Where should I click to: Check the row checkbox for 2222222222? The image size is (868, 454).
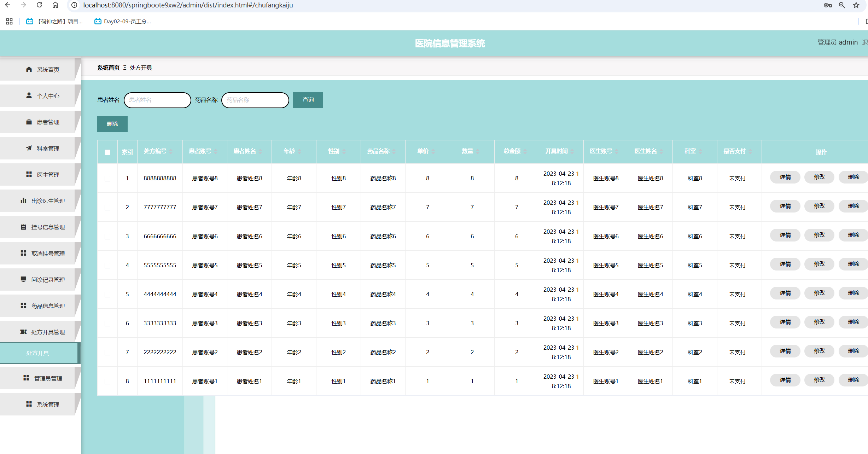point(107,353)
